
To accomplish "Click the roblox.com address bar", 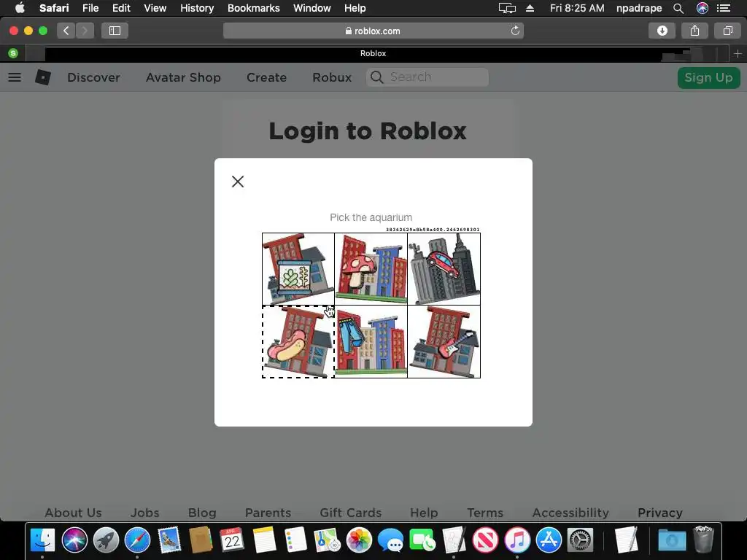I will click(373, 31).
